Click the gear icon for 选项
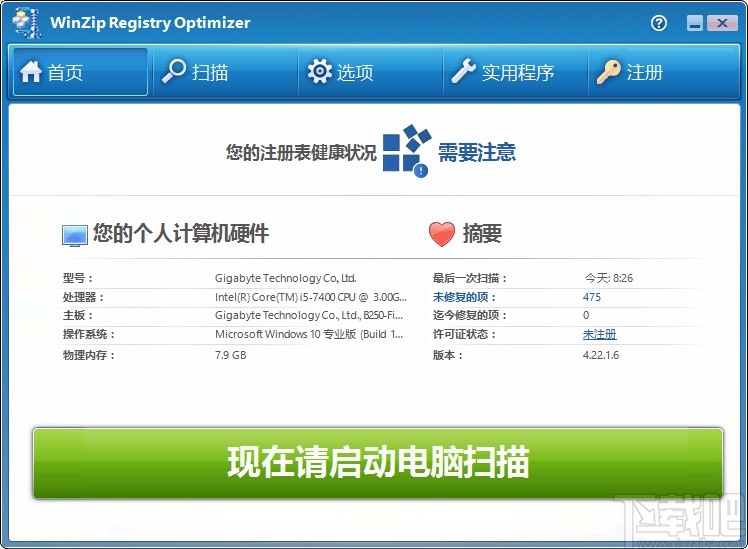Screen dimensions: 748x549 click(x=319, y=72)
